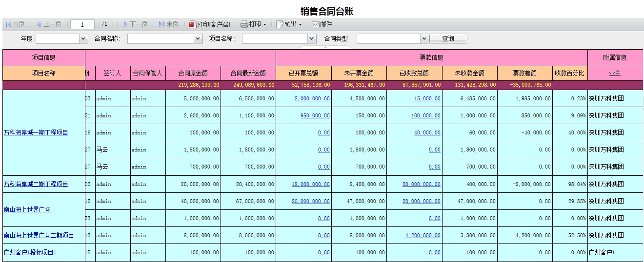Viewport: 644px width, 262px height.
Task: Click the 未收款金额 column header
Action: [470, 73]
